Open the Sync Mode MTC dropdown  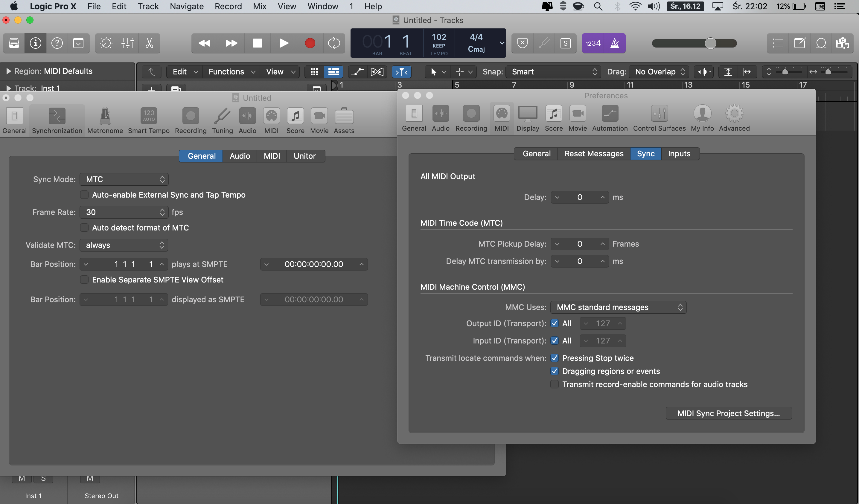(124, 179)
